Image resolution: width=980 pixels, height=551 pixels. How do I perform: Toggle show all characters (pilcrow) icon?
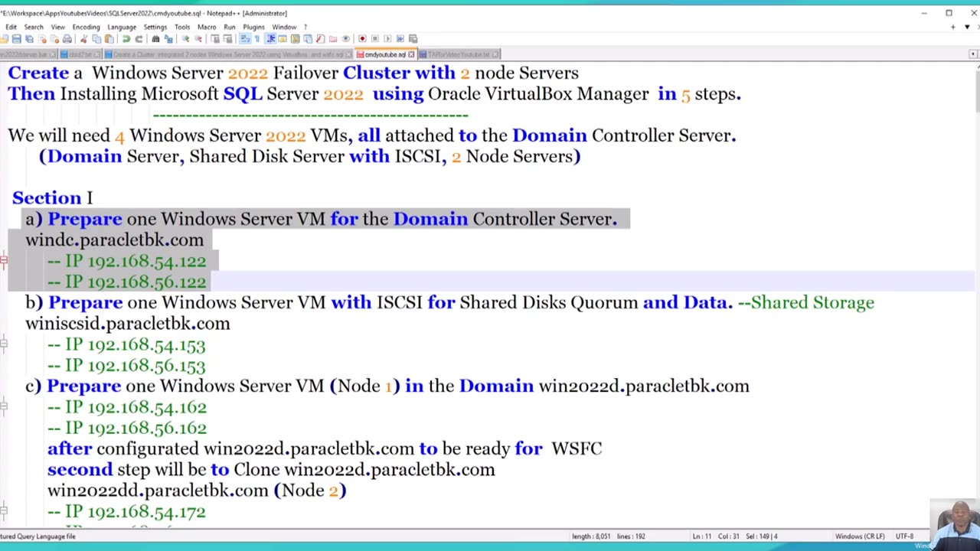257,38
